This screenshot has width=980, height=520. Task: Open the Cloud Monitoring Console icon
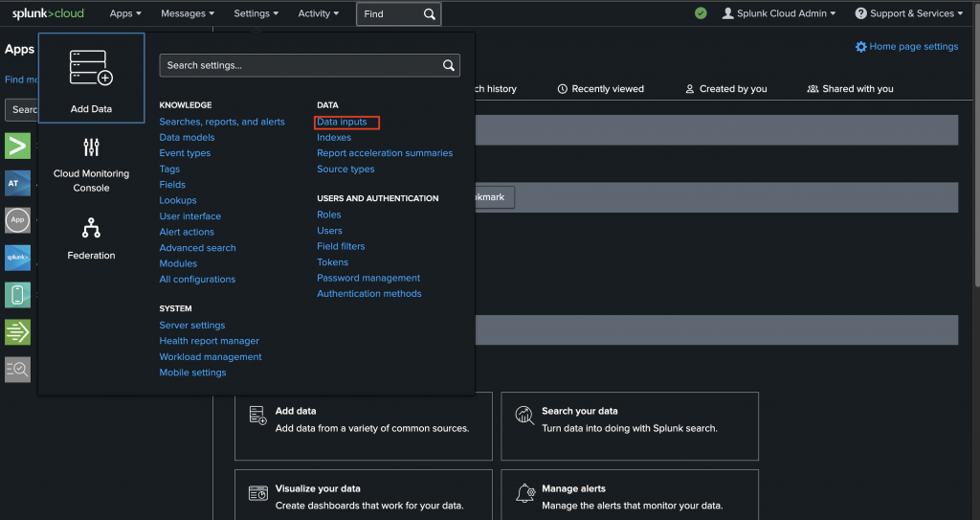(91, 147)
